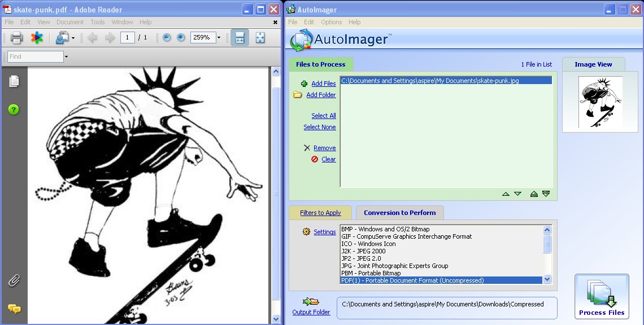Toggle fit width scrolling mode
Image resolution: width=644 pixels, height=325 pixels.
[240, 38]
